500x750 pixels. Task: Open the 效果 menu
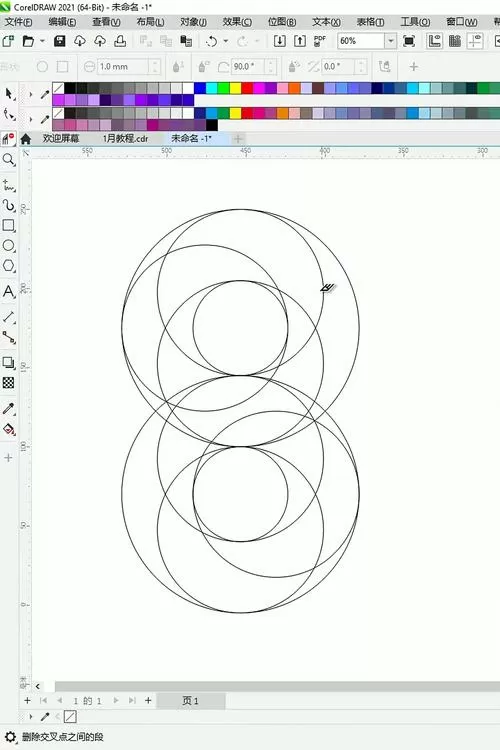click(x=237, y=22)
